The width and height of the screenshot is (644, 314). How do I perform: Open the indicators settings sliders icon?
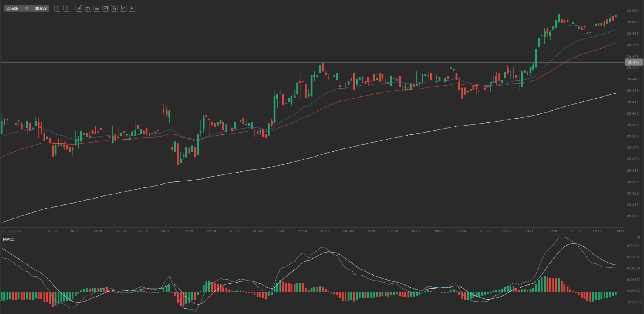click(97, 8)
